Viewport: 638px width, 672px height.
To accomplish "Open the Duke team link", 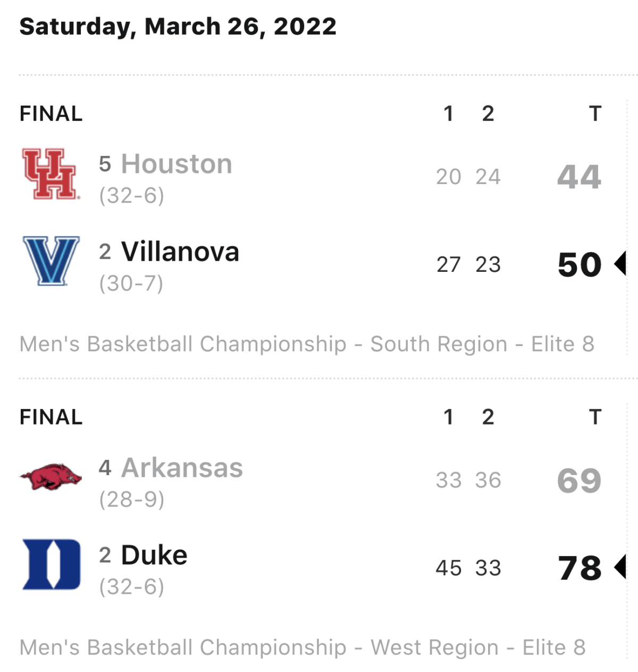I will click(x=154, y=555).
